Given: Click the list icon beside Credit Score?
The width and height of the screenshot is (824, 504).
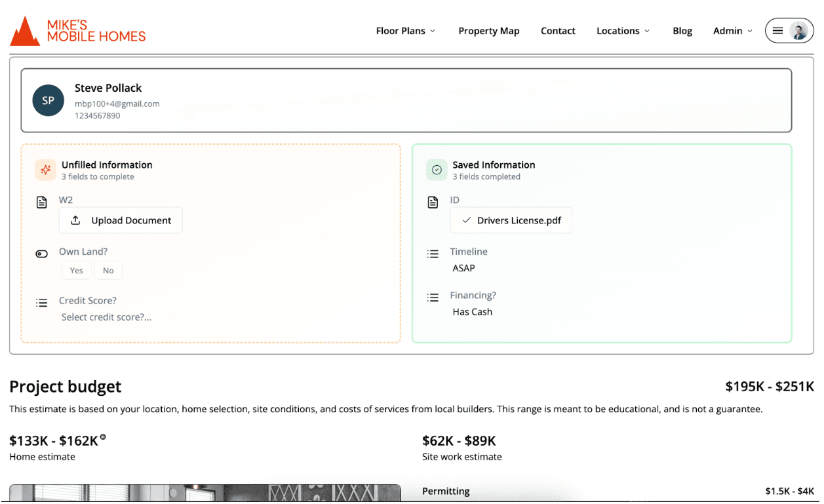Looking at the screenshot, I should (41, 302).
